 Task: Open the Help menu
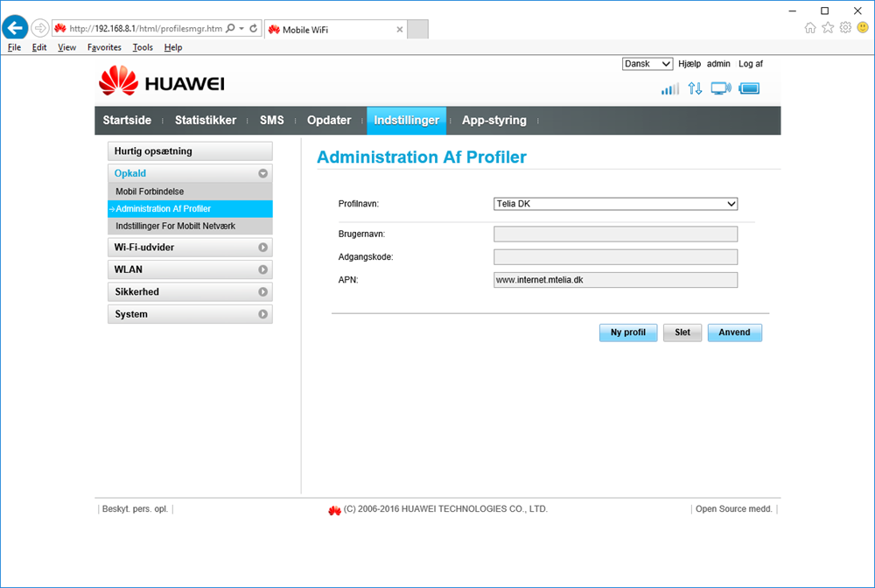(x=173, y=47)
